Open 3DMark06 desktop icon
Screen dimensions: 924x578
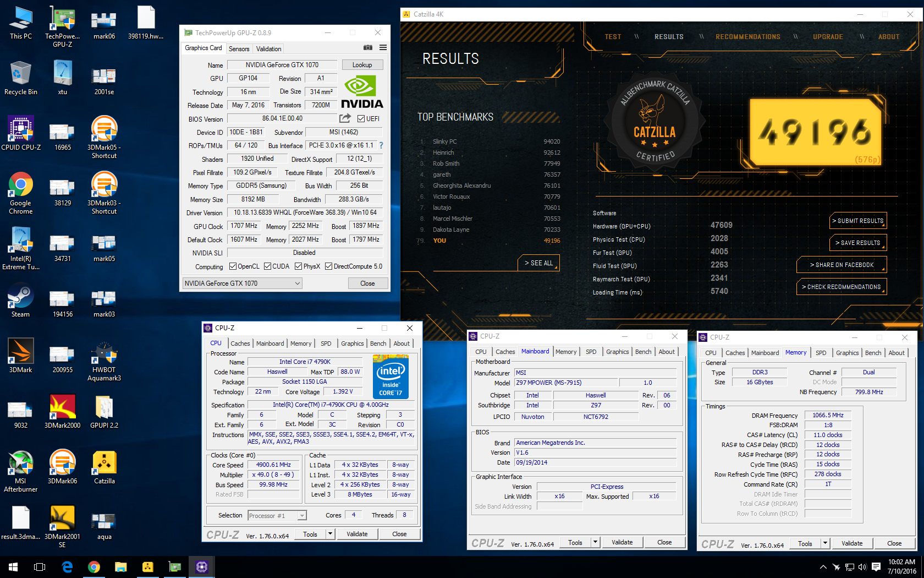tap(62, 467)
